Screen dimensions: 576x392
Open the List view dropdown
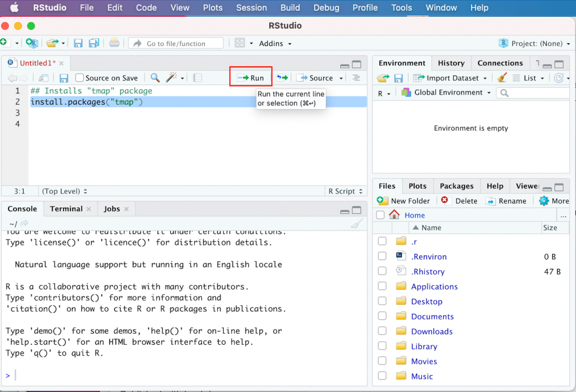(x=529, y=78)
